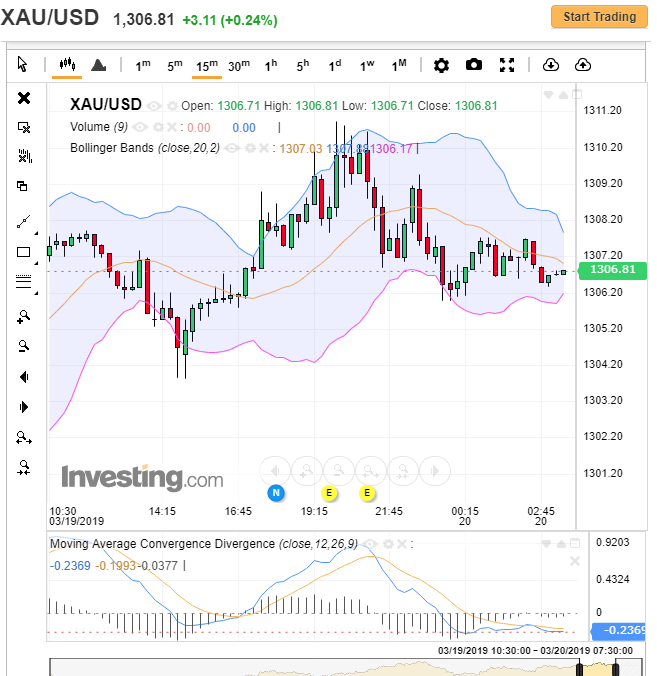
Task: Click the 1306.81 current price label
Action: point(612,270)
